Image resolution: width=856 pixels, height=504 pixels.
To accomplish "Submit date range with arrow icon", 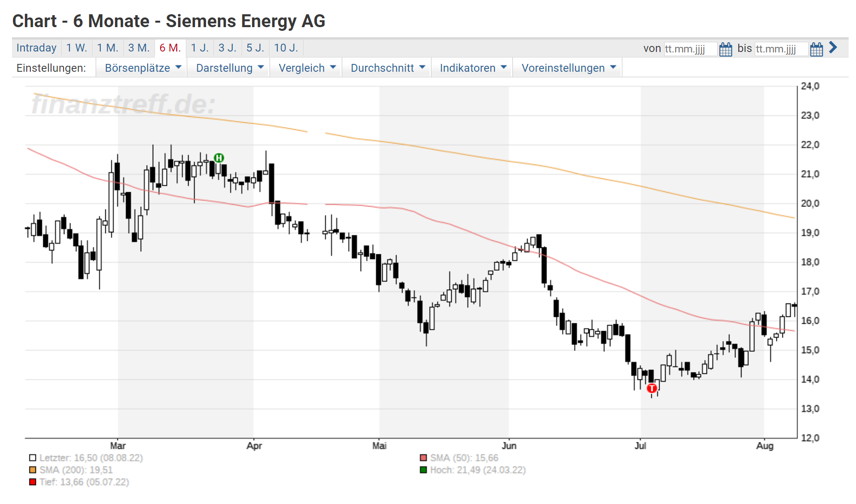I will click(833, 47).
